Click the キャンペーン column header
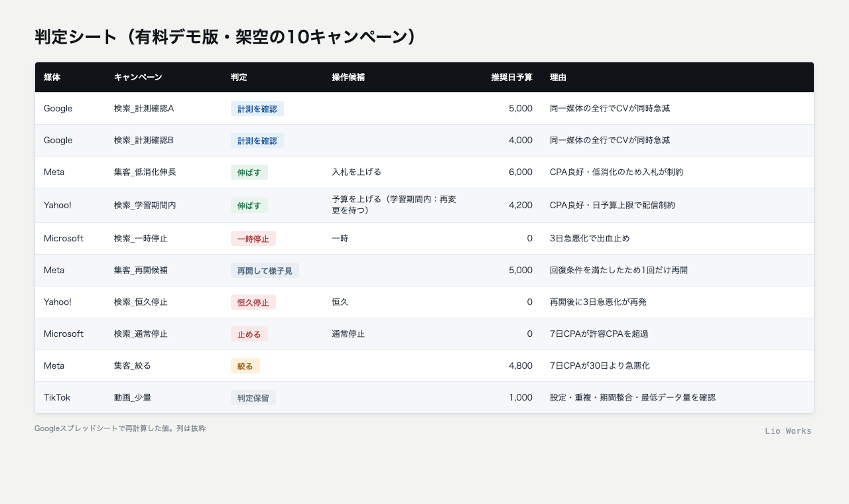The image size is (849, 504). pyautogui.click(x=138, y=78)
